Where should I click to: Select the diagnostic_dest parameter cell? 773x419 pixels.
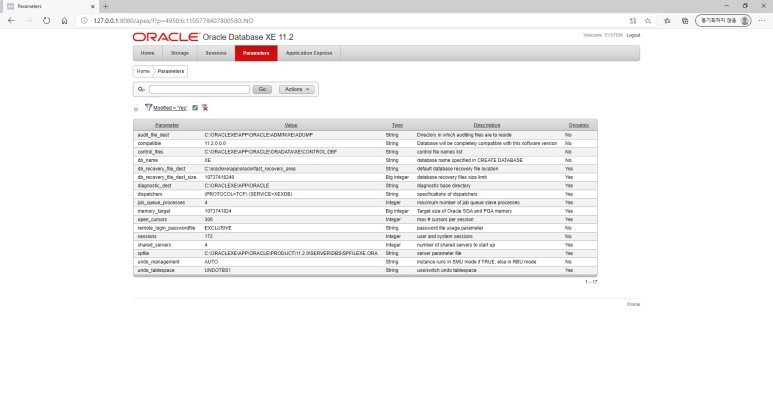point(154,186)
